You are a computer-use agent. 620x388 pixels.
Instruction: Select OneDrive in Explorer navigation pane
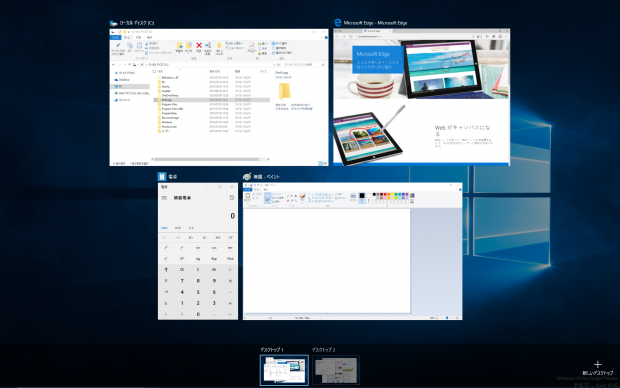point(124,80)
